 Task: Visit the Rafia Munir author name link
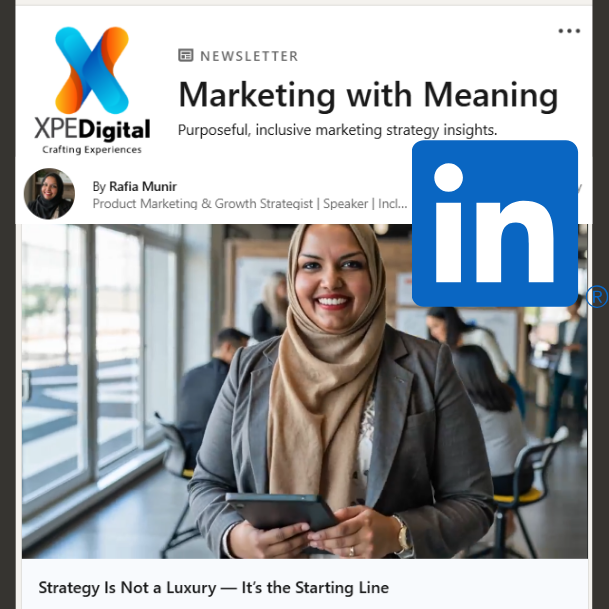[143, 186]
